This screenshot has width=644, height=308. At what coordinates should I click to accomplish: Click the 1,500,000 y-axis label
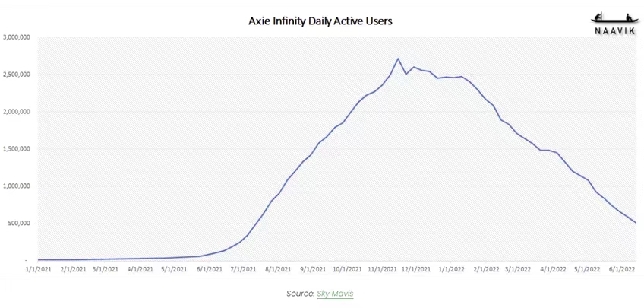point(17,149)
